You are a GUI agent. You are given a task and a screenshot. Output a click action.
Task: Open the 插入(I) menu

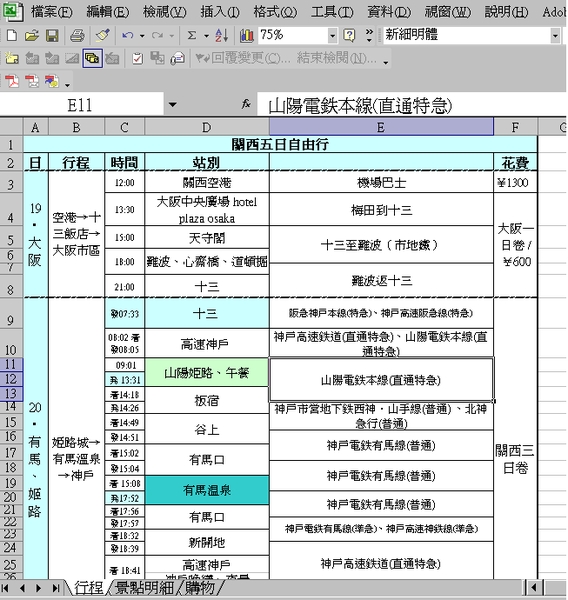[220, 12]
